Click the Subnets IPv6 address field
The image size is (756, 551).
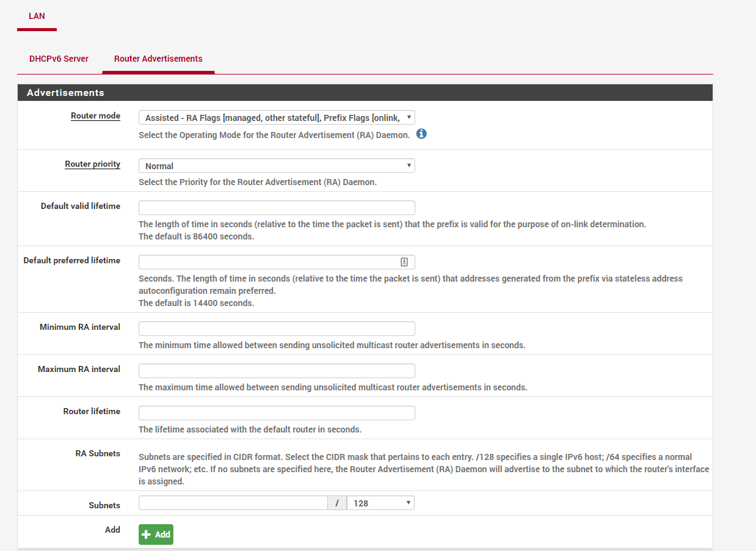pyautogui.click(x=233, y=503)
